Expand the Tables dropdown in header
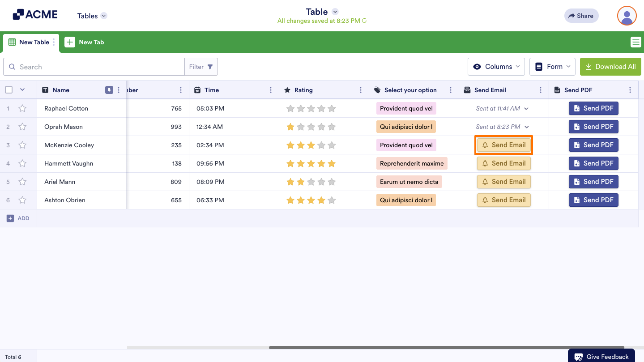Viewport: 644px width, 362px height. coord(104,16)
